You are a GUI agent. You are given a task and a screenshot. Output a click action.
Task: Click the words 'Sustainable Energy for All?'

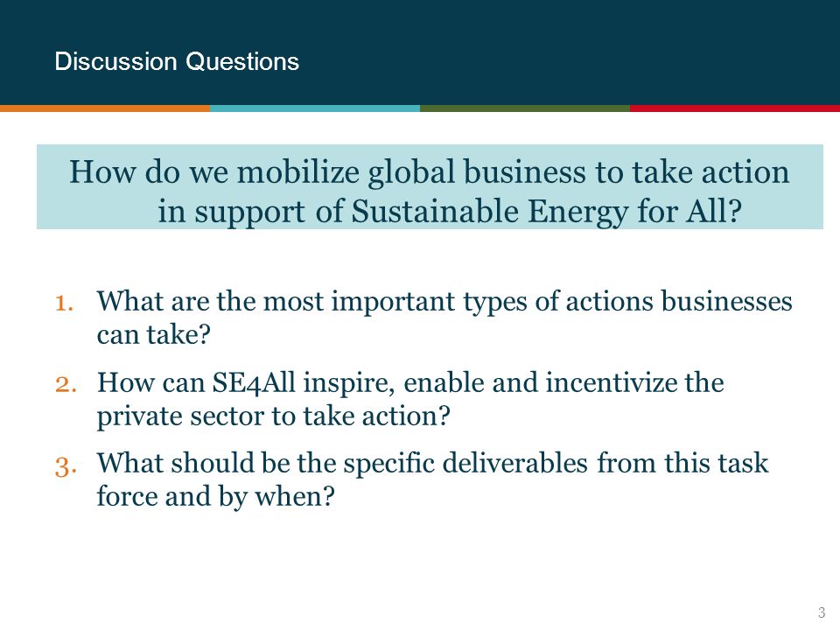coord(546,212)
